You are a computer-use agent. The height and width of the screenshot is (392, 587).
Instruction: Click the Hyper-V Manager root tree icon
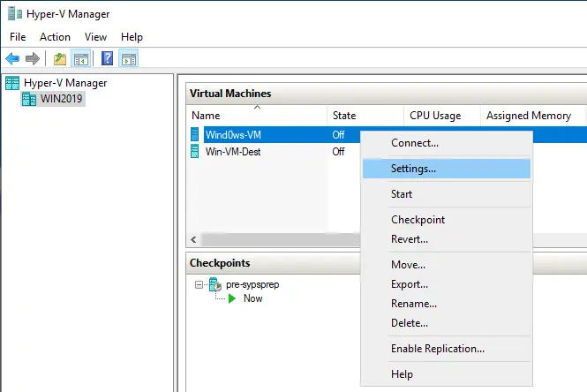pyautogui.click(x=12, y=83)
